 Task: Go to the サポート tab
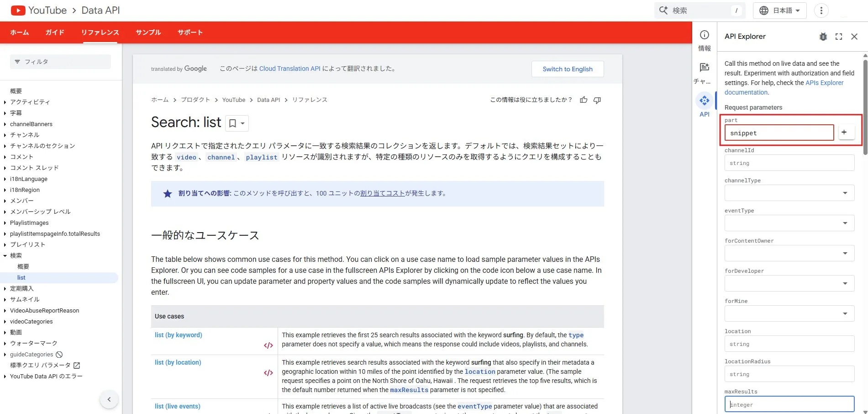pos(190,32)
